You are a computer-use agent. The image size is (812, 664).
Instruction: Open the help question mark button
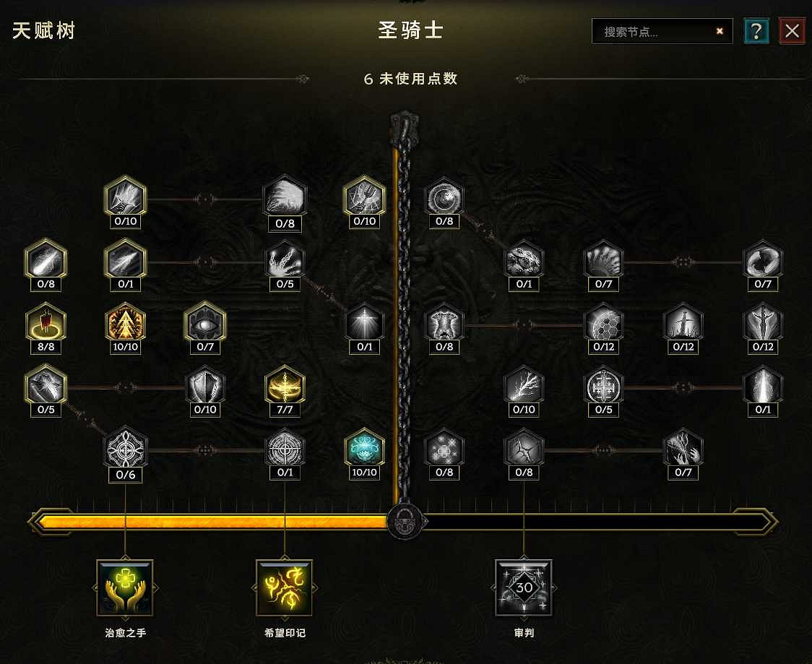756,31
